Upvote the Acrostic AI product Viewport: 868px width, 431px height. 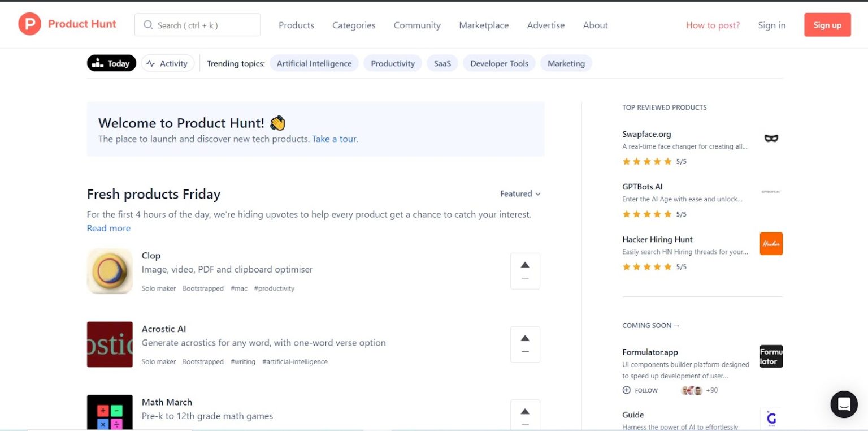pyautogui.click(x=525, y=344)
